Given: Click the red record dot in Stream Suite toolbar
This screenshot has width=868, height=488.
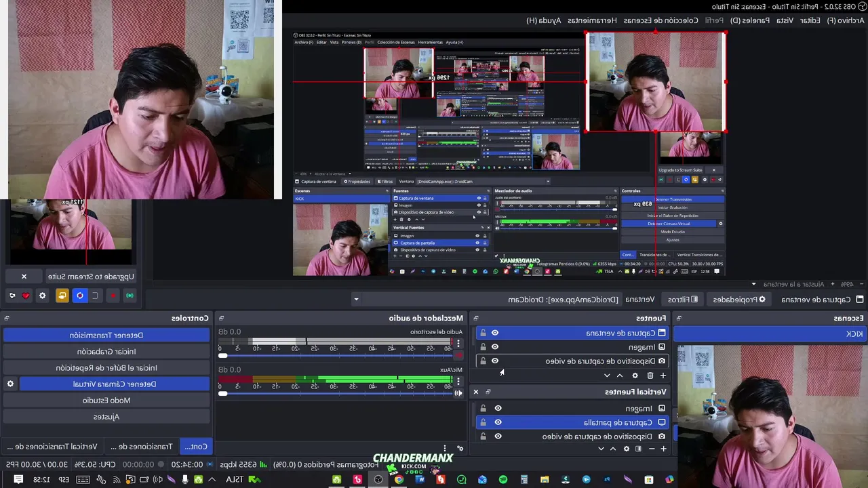Looking at the screenshot, I should 113,296.
